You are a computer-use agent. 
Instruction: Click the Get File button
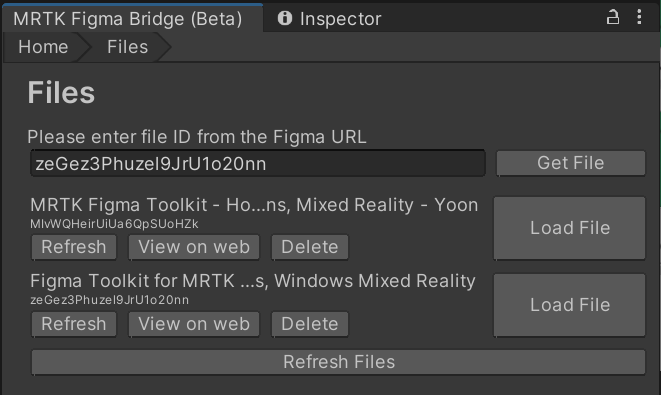pos(570,163)
